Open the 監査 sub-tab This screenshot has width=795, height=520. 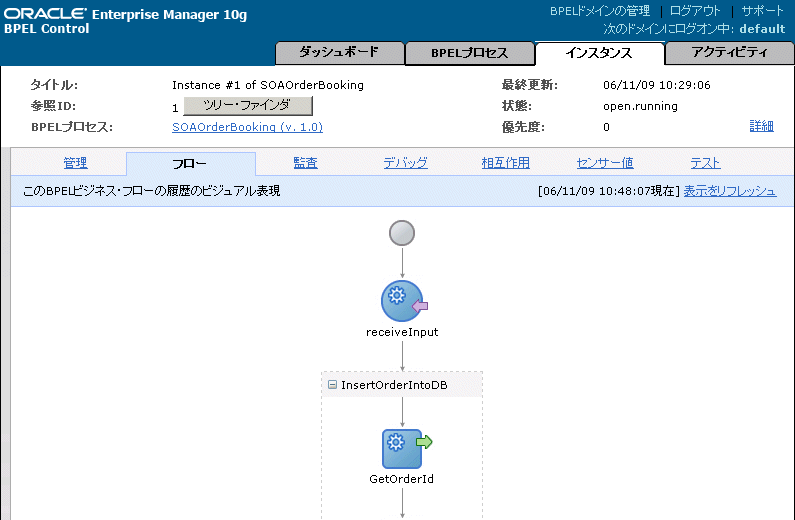(305, 163)
